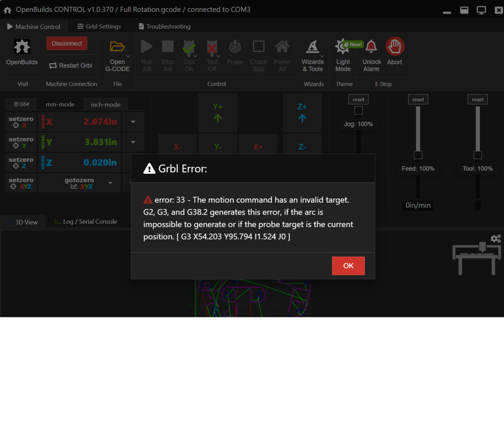Image resolution: width=504 pixels, height=427 pixels.
Task: Expand the Y axis dropdown arrow
Action: pos(133,142)
